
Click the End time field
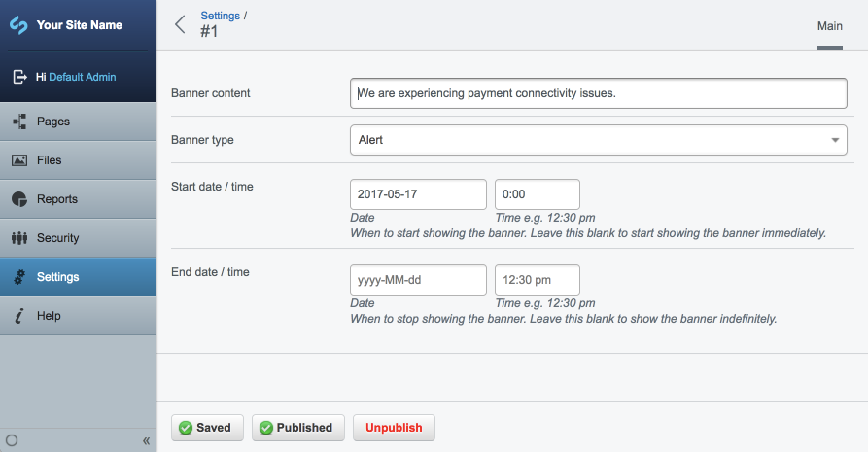(x=537, y=280)
